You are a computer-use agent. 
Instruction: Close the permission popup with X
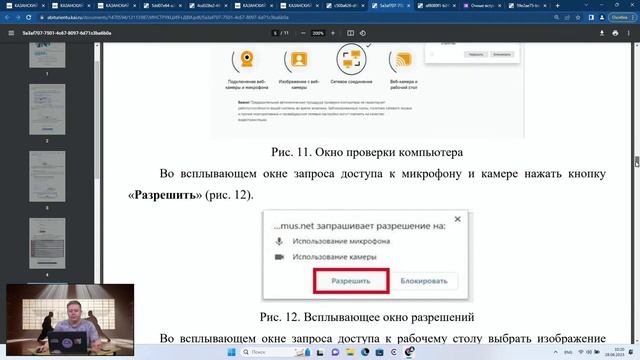click(458, 219)
